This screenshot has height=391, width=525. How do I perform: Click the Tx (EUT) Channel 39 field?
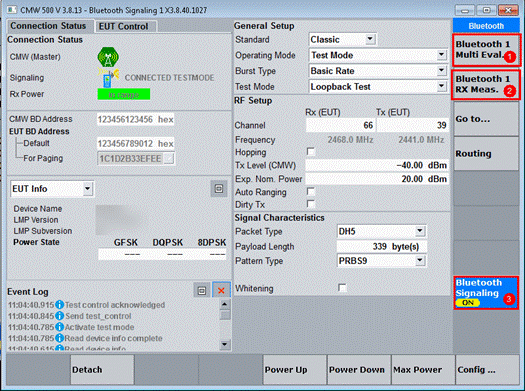pyautogui.click(x=412, y=125)
